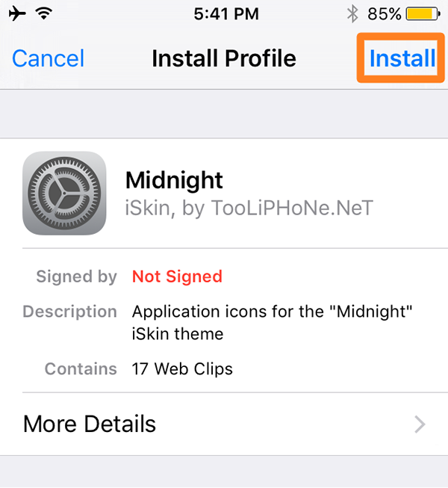Click the Description label
The height and width of the screenshot is (488, 448).
coord(70,311)
